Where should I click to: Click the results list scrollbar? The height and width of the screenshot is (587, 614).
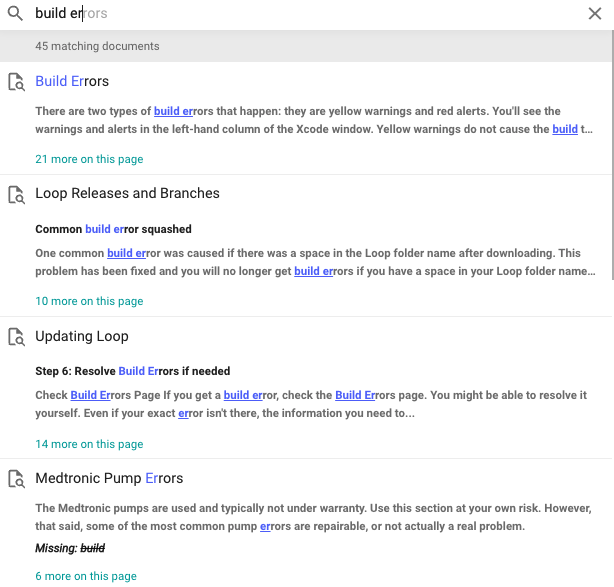click(x=612, y=155)
